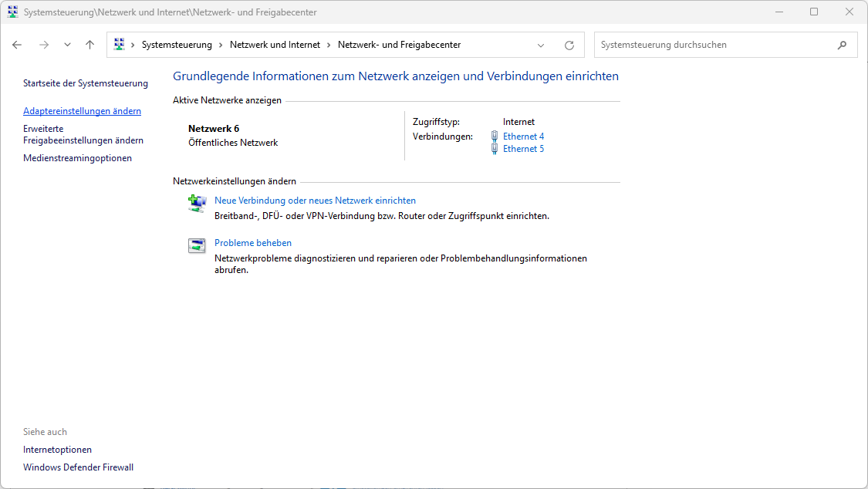The width and height of the screenshot is (868, 489).
Task: Open Windows Defender Firewall link
Action: click(x=78, y=467)
